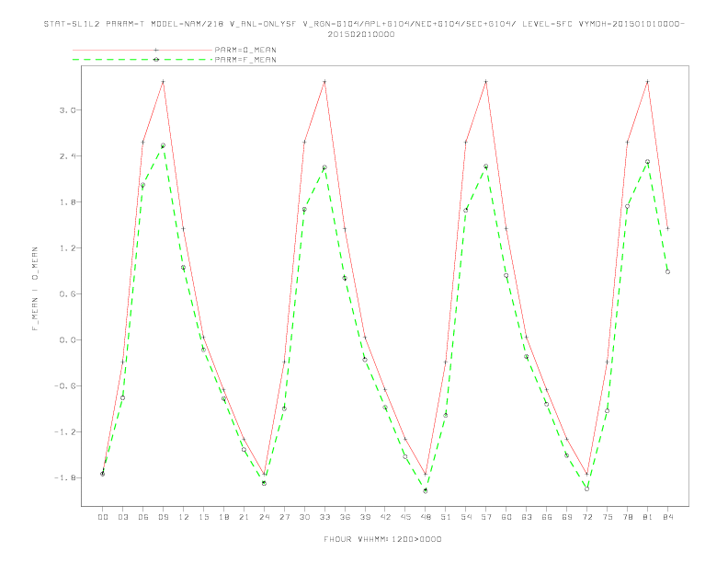Click x-axis tick label 60
Image resolution: width=728 pixels, height=563 pixels.
(506, 517)
